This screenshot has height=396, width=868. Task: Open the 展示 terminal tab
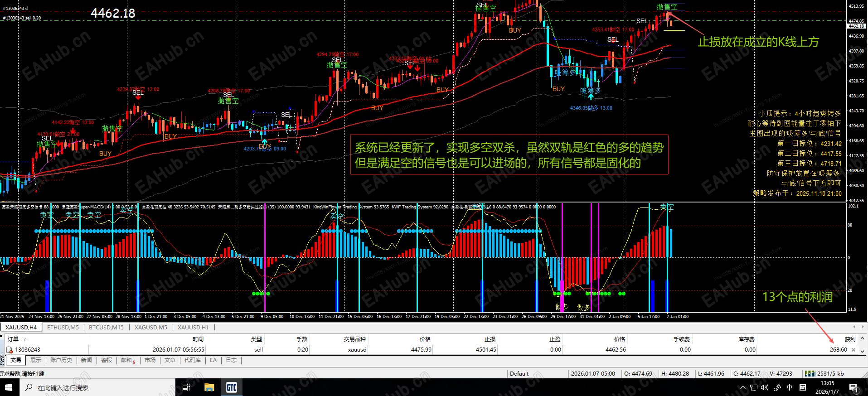[x=36, y=360]
